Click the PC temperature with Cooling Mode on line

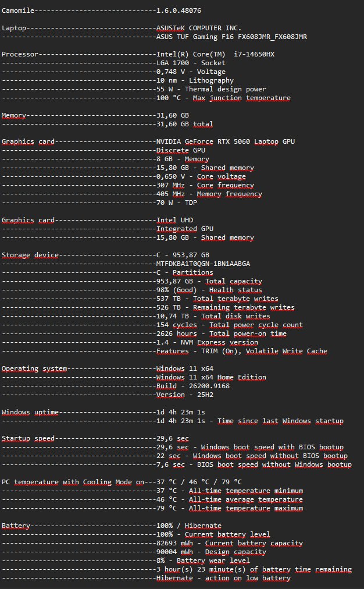(122, 482)
